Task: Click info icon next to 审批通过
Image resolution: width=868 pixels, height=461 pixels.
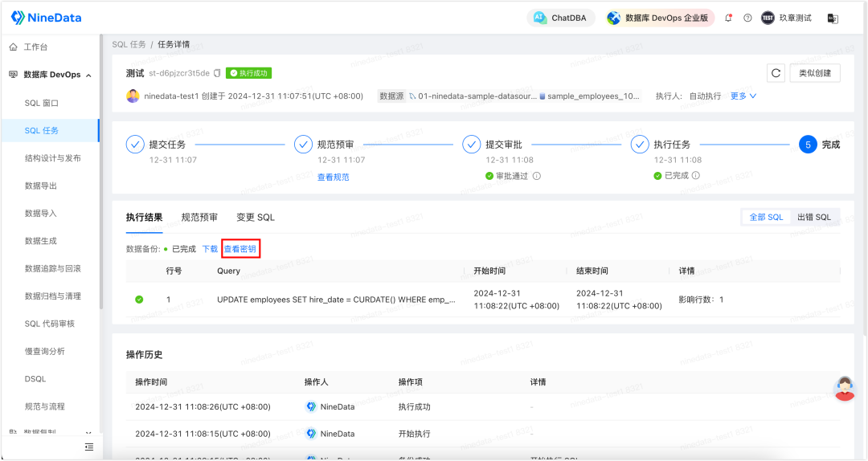Action: [x=537, y=176]
